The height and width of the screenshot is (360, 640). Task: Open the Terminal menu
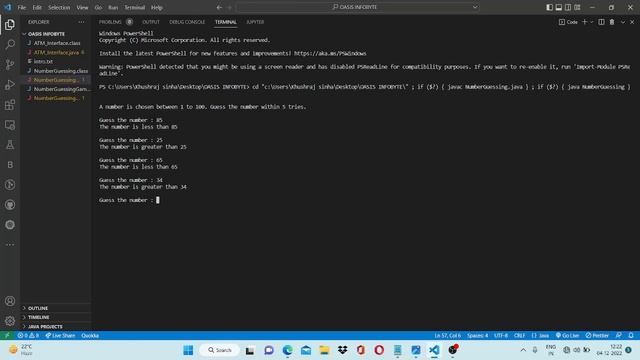[135, 7]
